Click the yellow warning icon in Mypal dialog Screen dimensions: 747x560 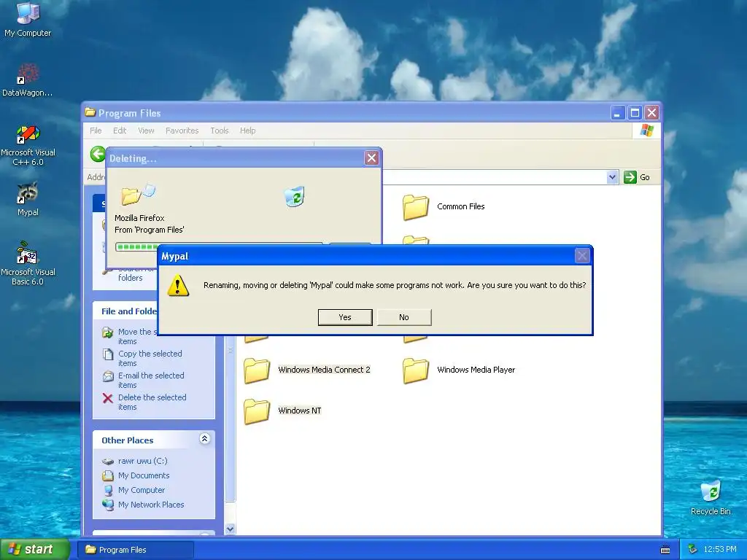tap(178, 286)
